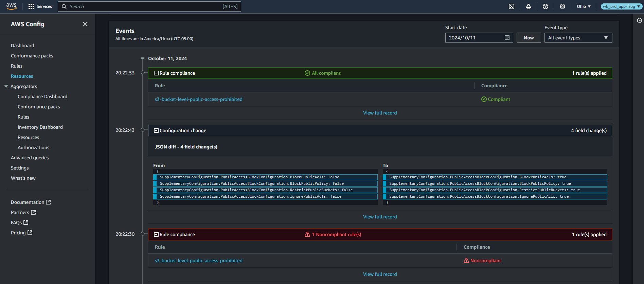Go to Dashboard in sidebar
This screenshot has width=644, height=284.
[22, 46]
